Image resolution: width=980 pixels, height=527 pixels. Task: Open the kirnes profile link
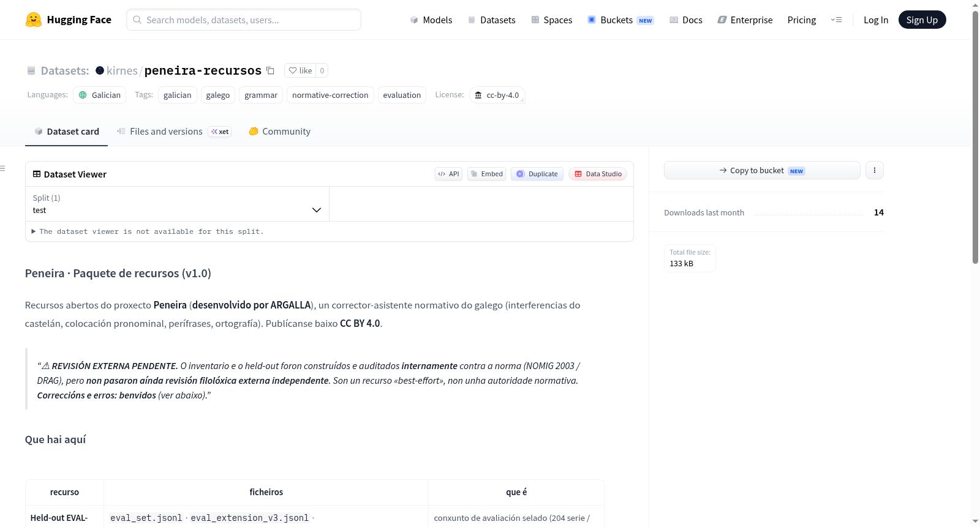pos(122,70)
